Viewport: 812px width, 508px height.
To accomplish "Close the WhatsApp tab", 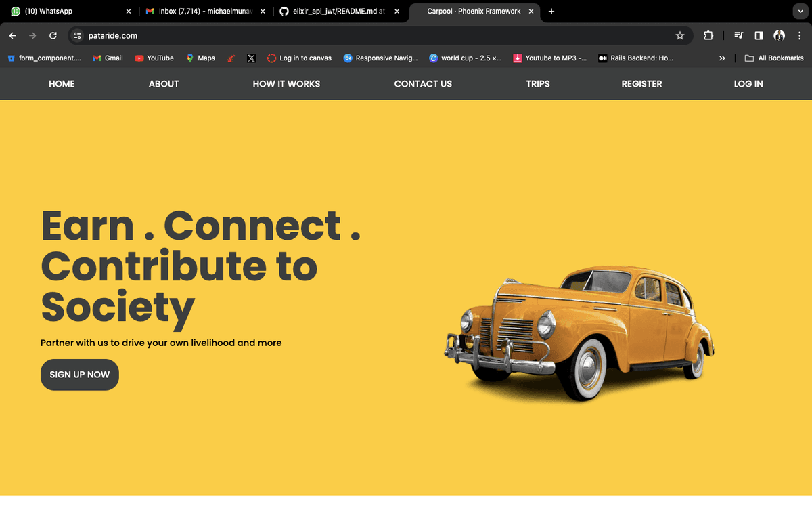I will point(129,12).
